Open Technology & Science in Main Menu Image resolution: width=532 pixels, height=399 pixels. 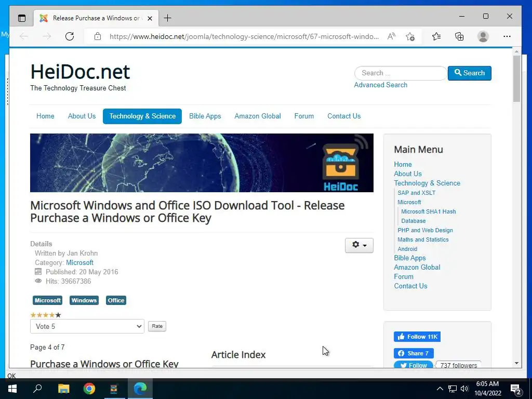pos(427,183)
